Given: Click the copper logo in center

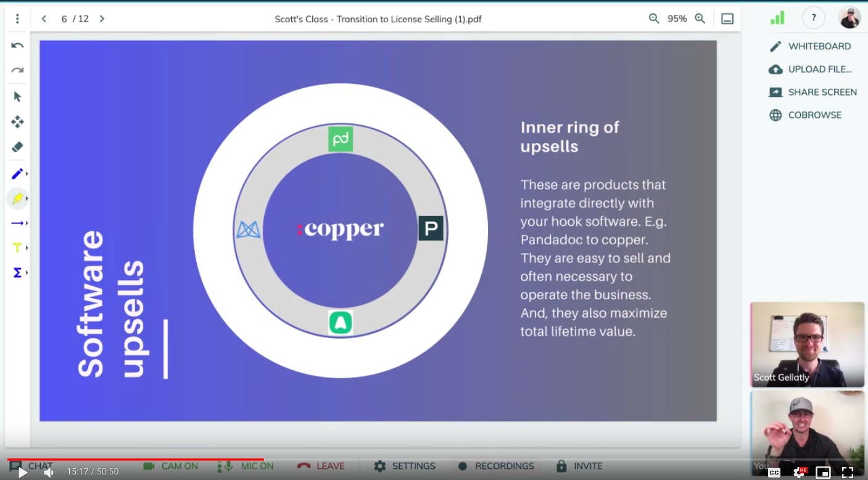Looking at the screenshot, I should [x=340, y=230].
